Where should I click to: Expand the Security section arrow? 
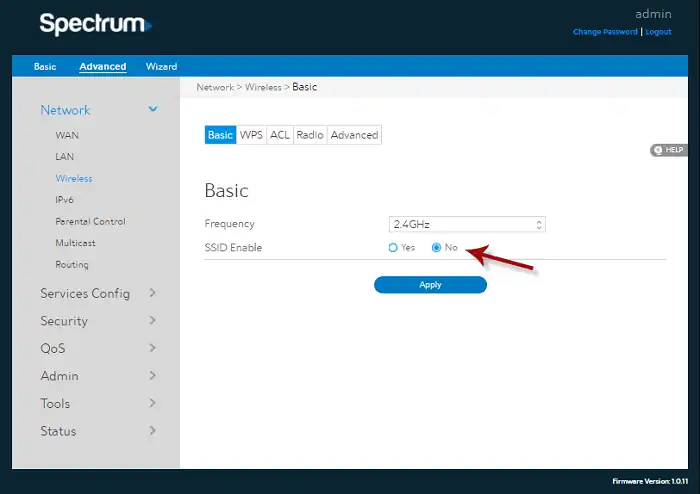click(x=152, y=320)
